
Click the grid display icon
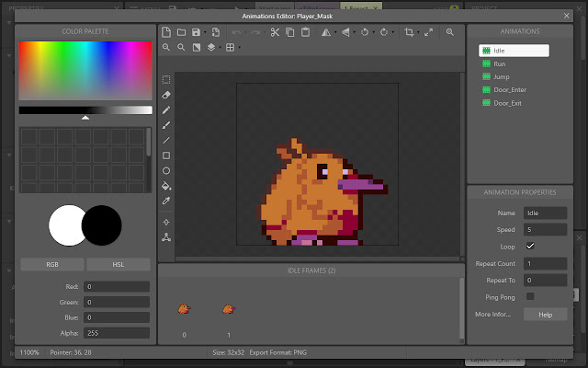(x=231, y=47)
